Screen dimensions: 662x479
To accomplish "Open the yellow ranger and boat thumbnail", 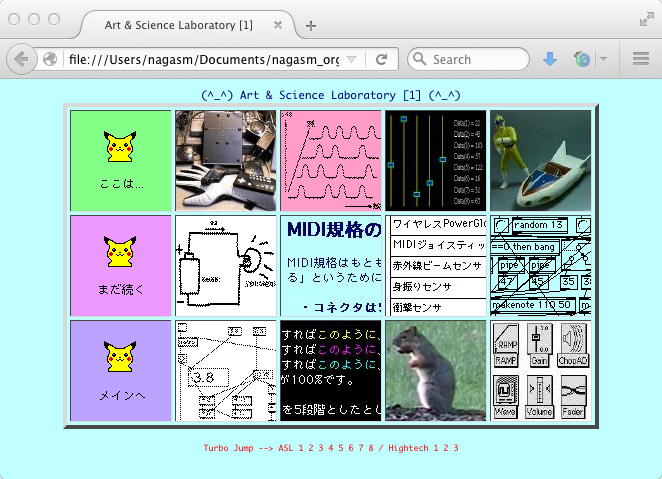I will coord(541,161).
